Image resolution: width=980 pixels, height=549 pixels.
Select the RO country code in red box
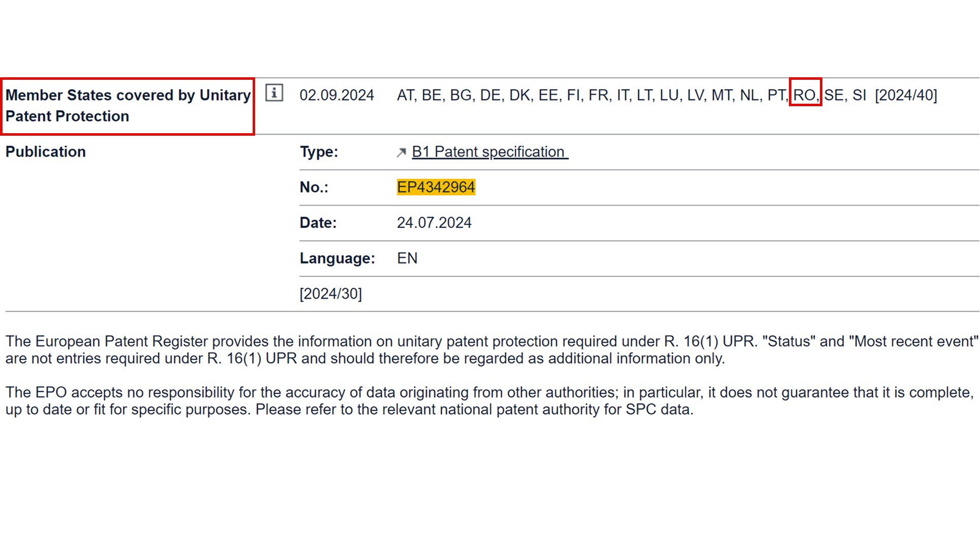coord(805,95)
